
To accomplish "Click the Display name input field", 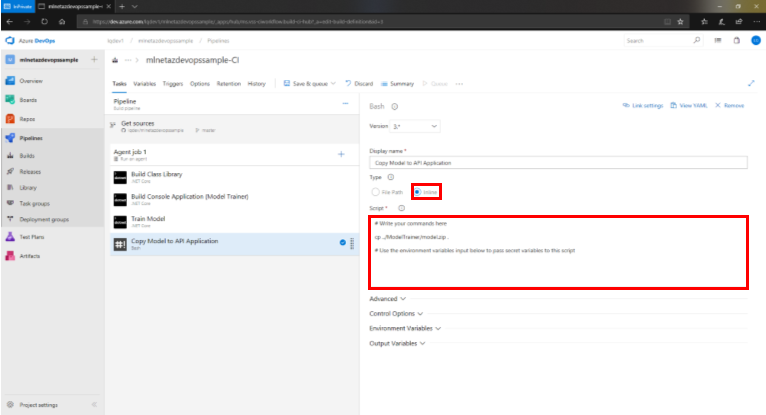I will [x=558, y=160].
